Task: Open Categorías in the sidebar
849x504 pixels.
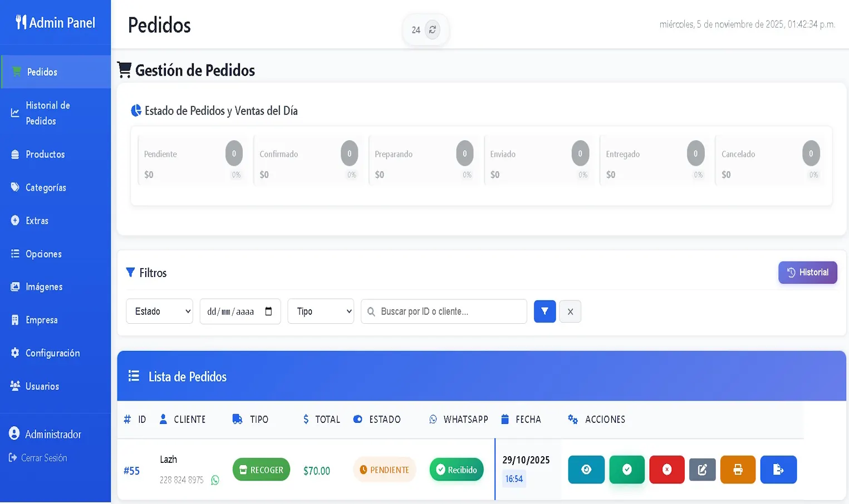Action: (x=56, y=187)
